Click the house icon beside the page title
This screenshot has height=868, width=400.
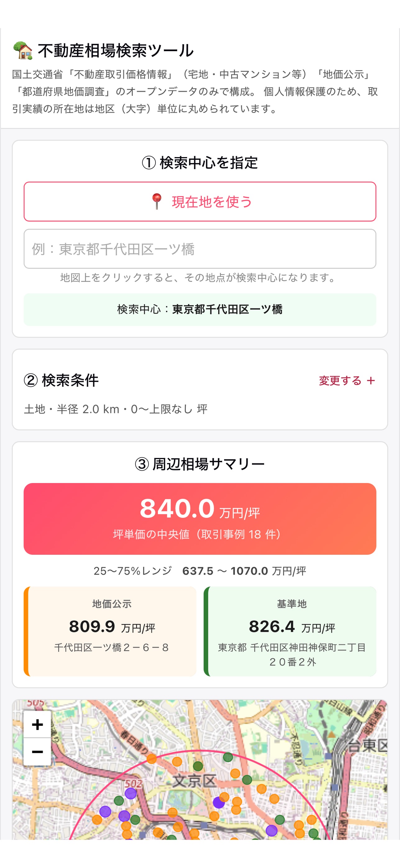pyautogui.click(x=23, y=51)
